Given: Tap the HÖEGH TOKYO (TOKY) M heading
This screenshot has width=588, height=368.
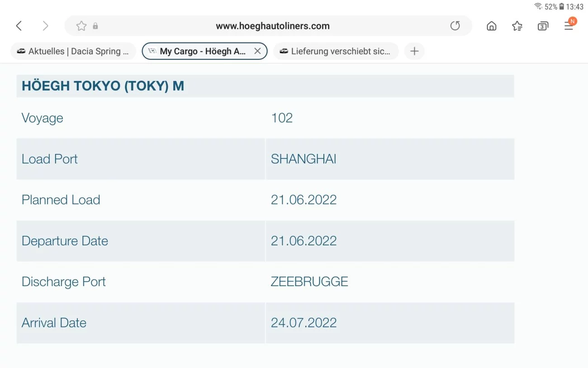Looking at the screenshot, I should click(x=103, y=86).
